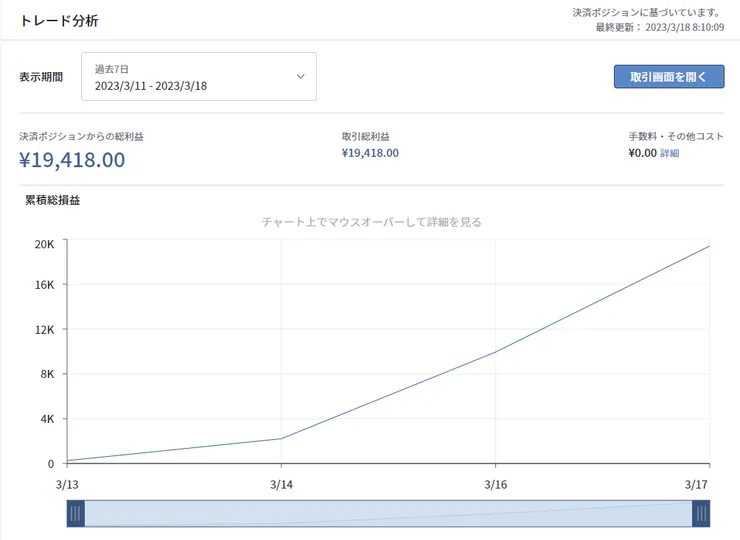Click the 手数料・その他コスト label
740x540 pixels.
(x=676, y=136)
